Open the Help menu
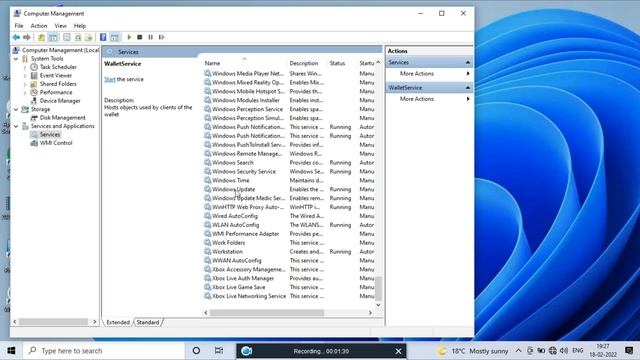The height and width of the screenshot is (360, 640). (x=80, y=26)
